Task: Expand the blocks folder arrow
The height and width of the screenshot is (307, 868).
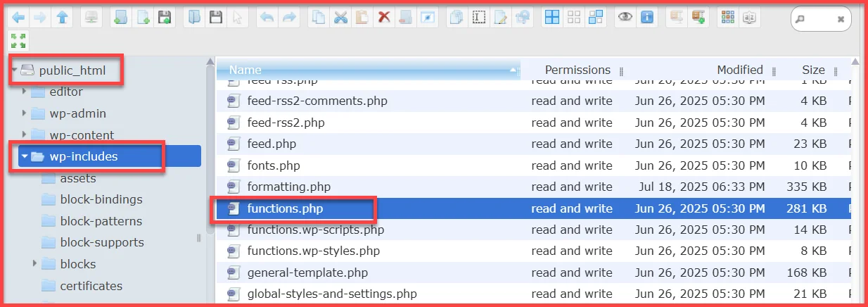Action: point(35,264)
